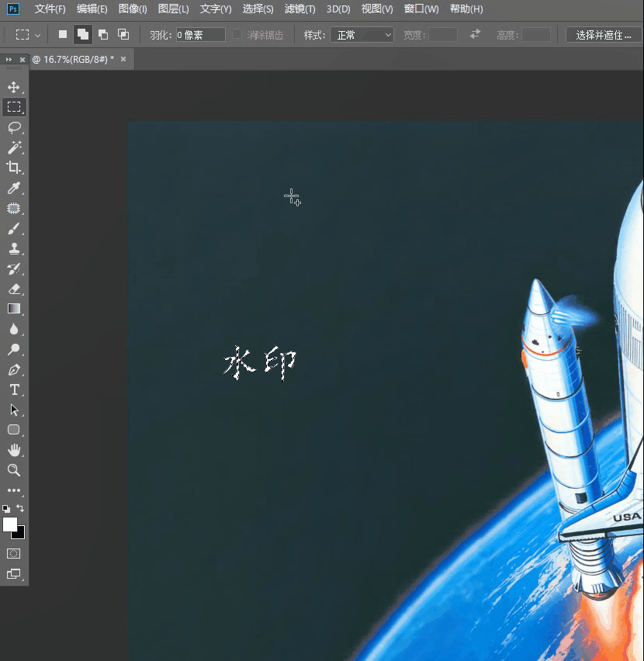Select the Lasso tool
Viewport: 644px width, 661px height.
pos(14,127)
